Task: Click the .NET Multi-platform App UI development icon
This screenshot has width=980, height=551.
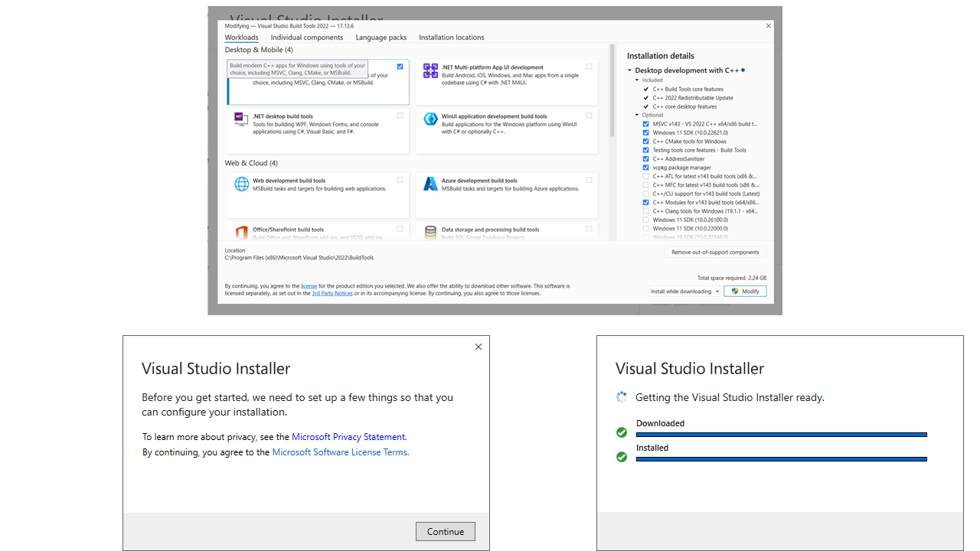Action: [x=430, y=71]
